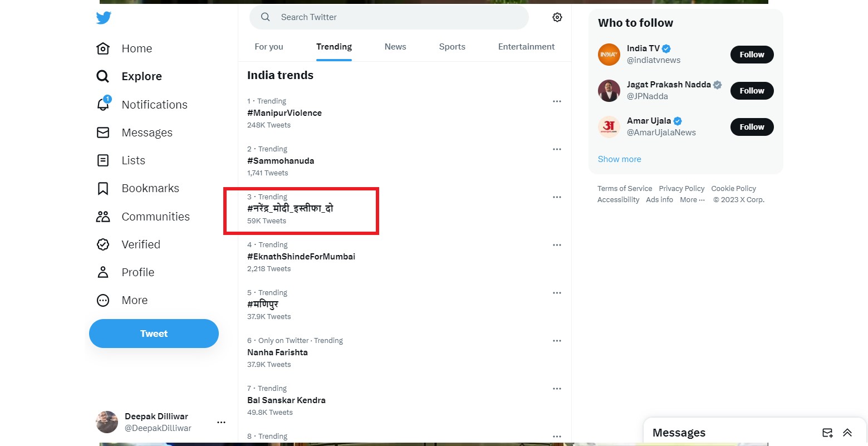Open the Messages envelope icon in sidebar

103,133
